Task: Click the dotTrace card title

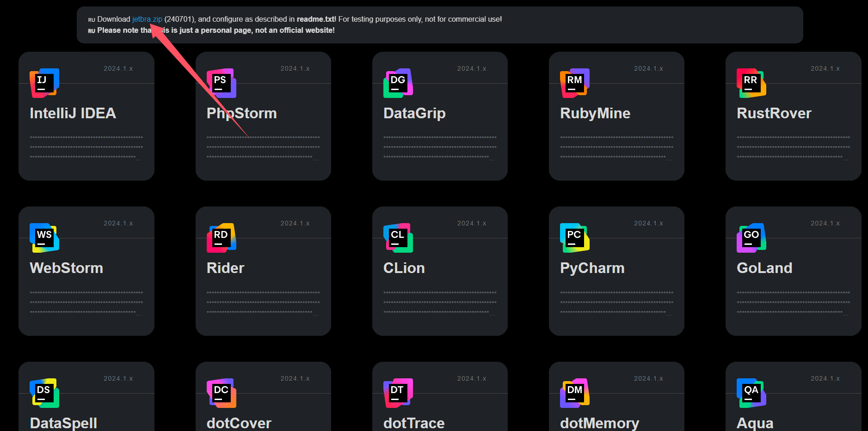Action: tap(414, 423)
